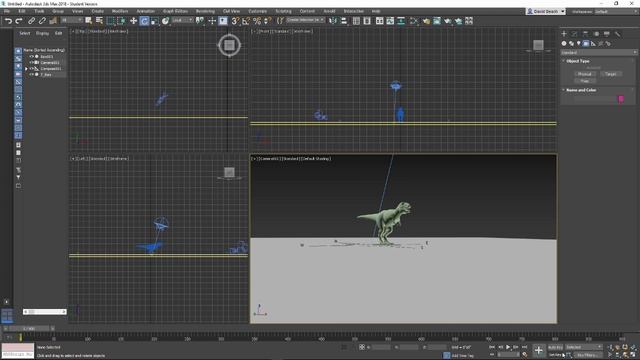
Task: Click the pink object color swatch
Action: 621,99
